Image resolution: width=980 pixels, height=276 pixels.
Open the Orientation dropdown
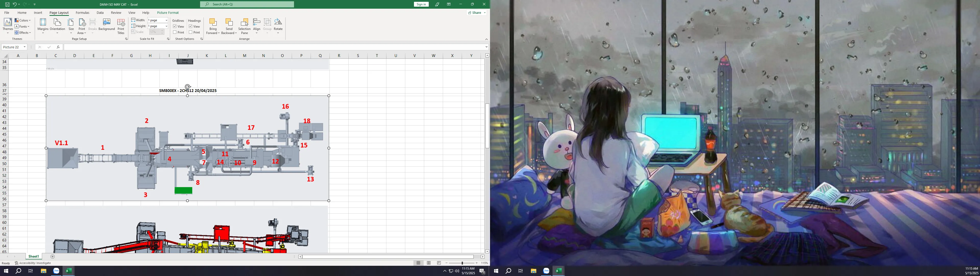point(57,26)
